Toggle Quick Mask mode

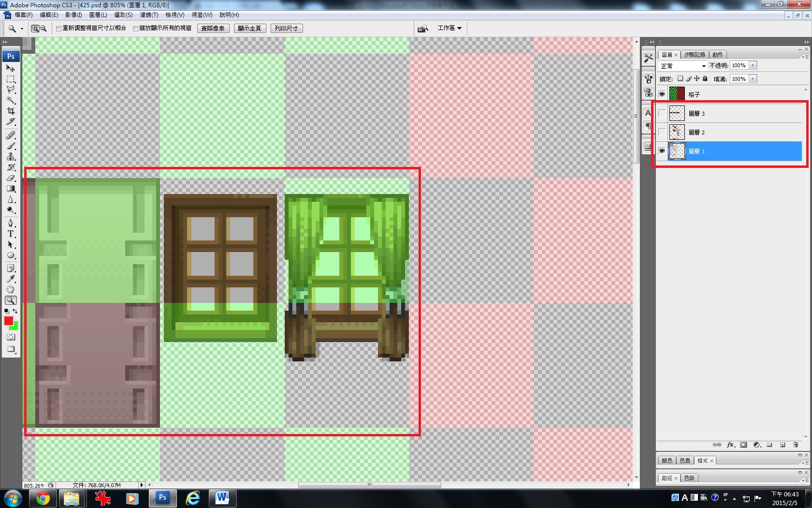[x=11, y=337]
